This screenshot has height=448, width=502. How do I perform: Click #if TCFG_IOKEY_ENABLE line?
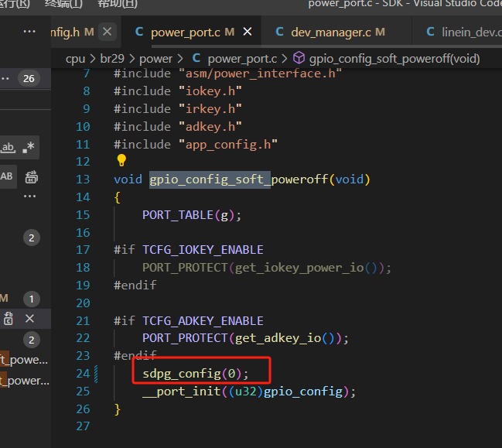[189, 250]
